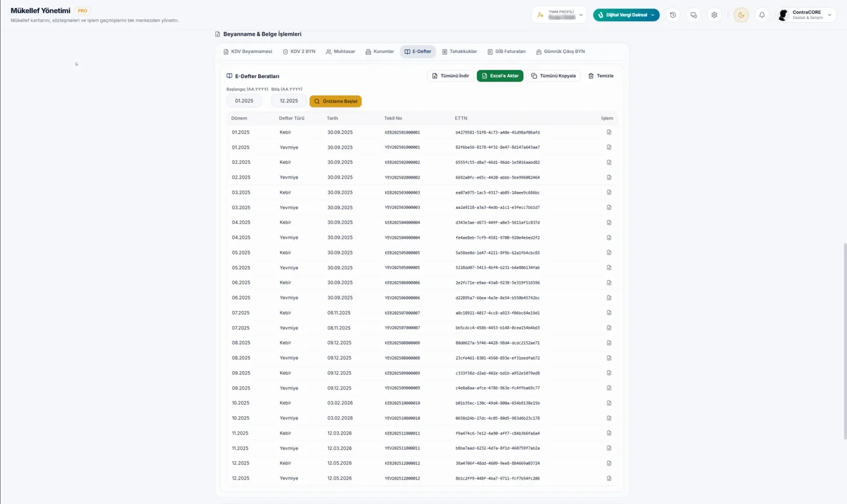Click the Tümünü Kopyala button

(553, 76)
